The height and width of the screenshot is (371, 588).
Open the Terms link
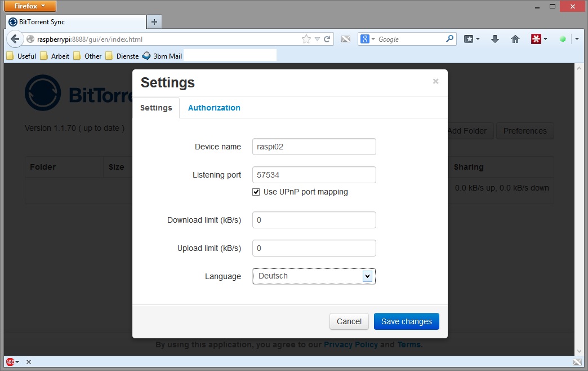[x=409, y=344]
